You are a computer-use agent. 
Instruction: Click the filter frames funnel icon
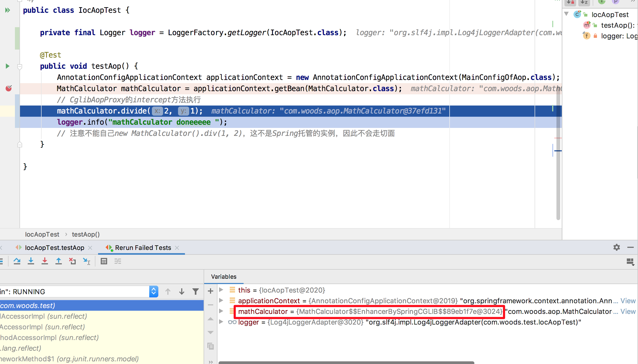pyautogui.click(x=195, y=292)
